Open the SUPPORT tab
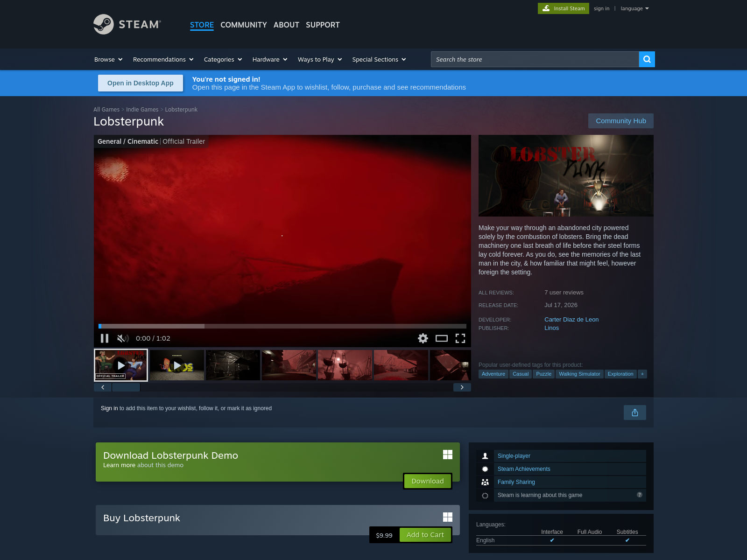747x560 pixels. click(323, 25)
